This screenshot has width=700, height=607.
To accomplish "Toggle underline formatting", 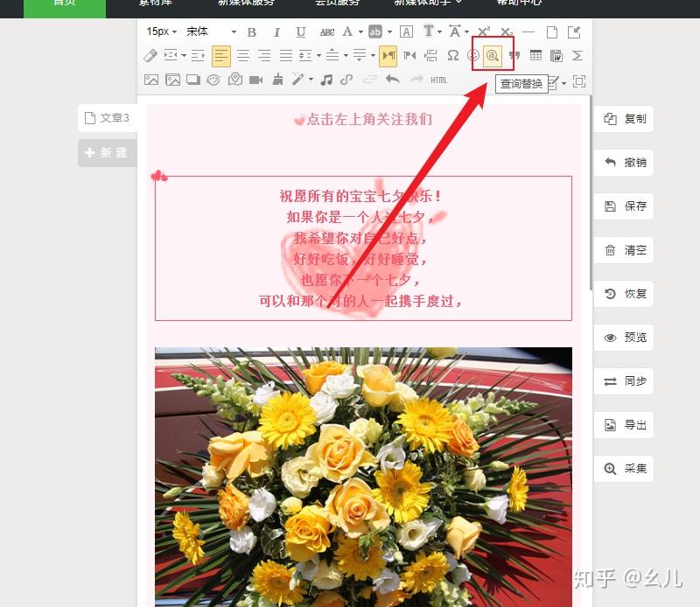I will coord(300,31).
